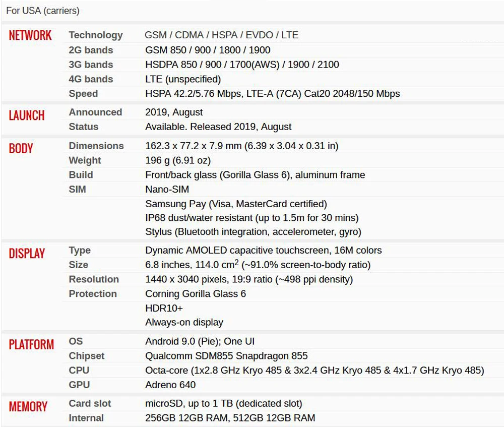Select the "Nano-SIM" value
504x427 pixels.
pos(167,190)
